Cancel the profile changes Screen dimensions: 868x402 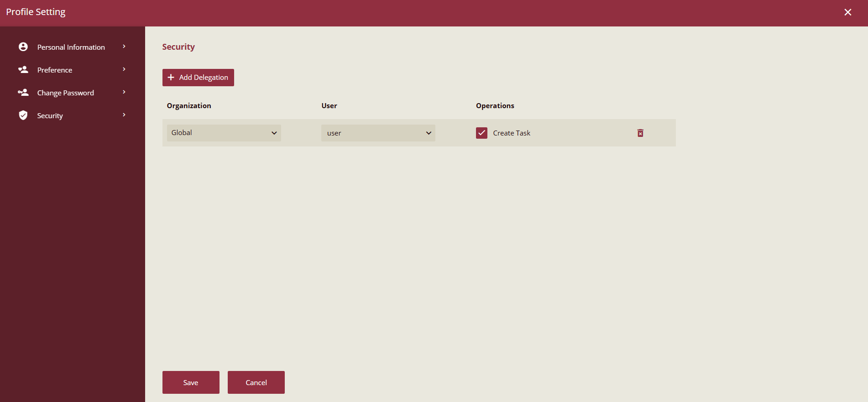point(256,382)
